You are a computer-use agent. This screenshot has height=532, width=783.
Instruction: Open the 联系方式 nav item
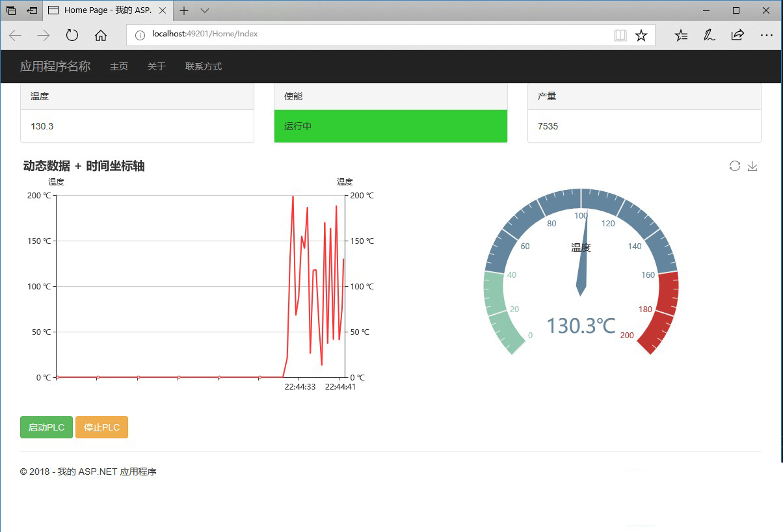point(204,66)
